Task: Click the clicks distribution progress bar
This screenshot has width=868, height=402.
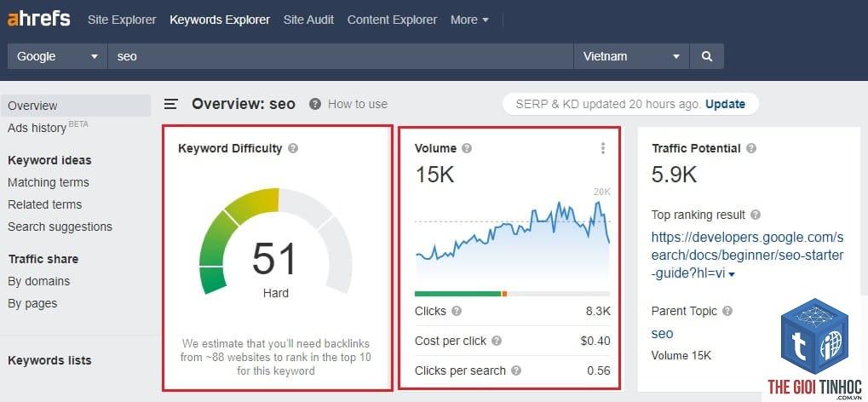Action: pos(512,294)
